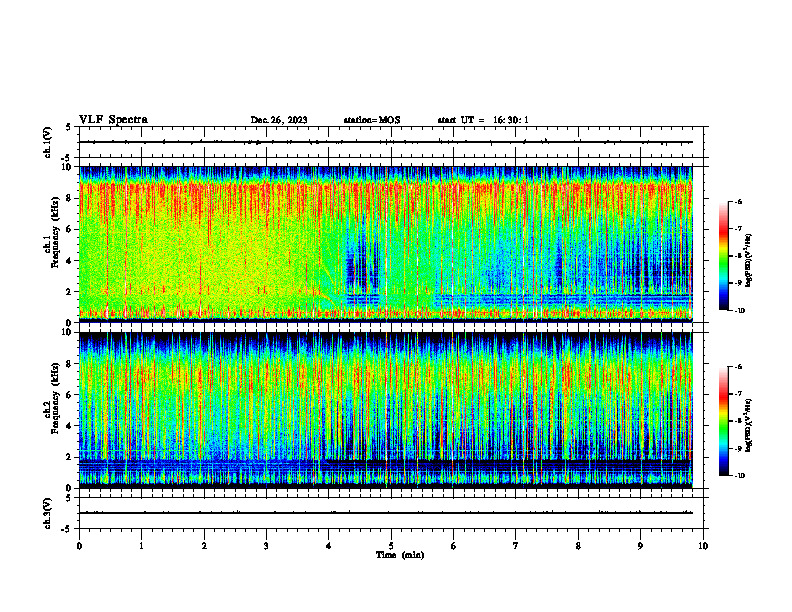The height and width of the screenshot is (612, 792).
Task: Click the ch.2 color bar unit label
Action: point(749,425)
